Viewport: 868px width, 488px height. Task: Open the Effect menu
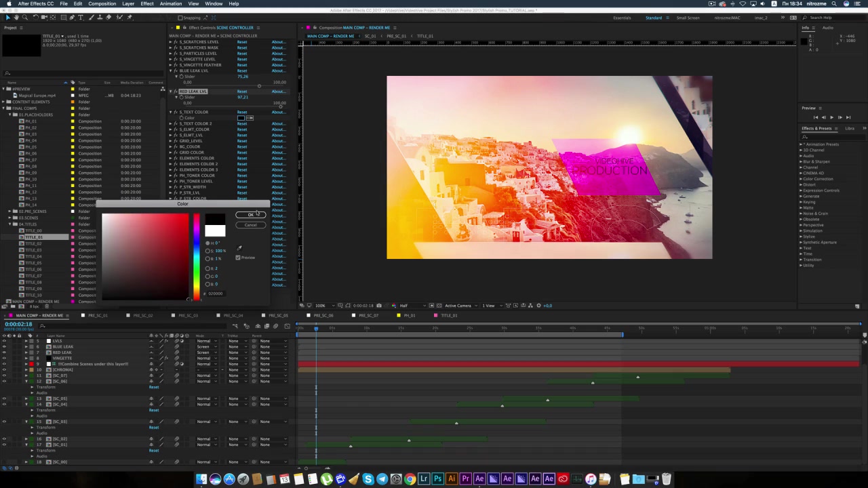147,4
